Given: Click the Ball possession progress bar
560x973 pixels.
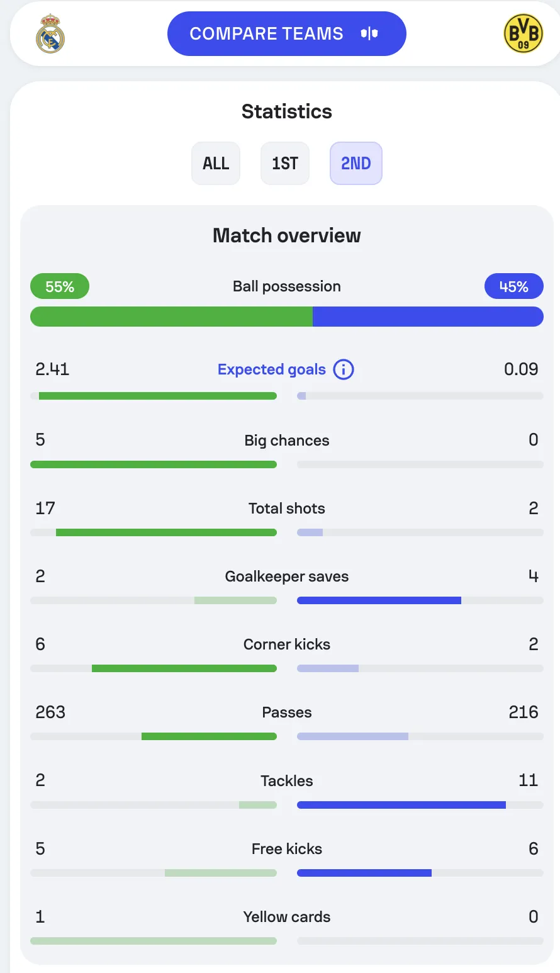Looking at the screenshot, I should click(x=287, y=317).
